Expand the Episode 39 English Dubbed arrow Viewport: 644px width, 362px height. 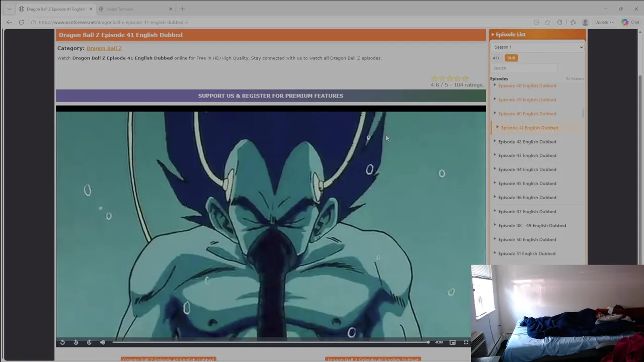tap(495, 100)
